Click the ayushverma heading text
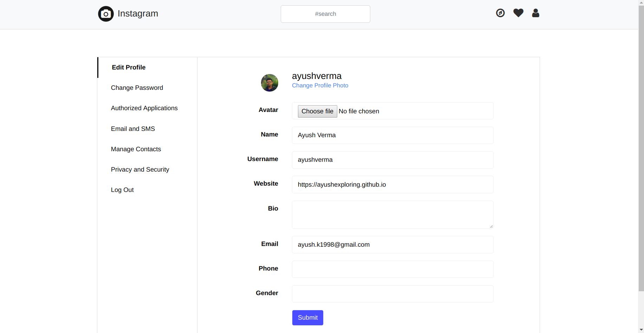 click(x=317, y=76)
